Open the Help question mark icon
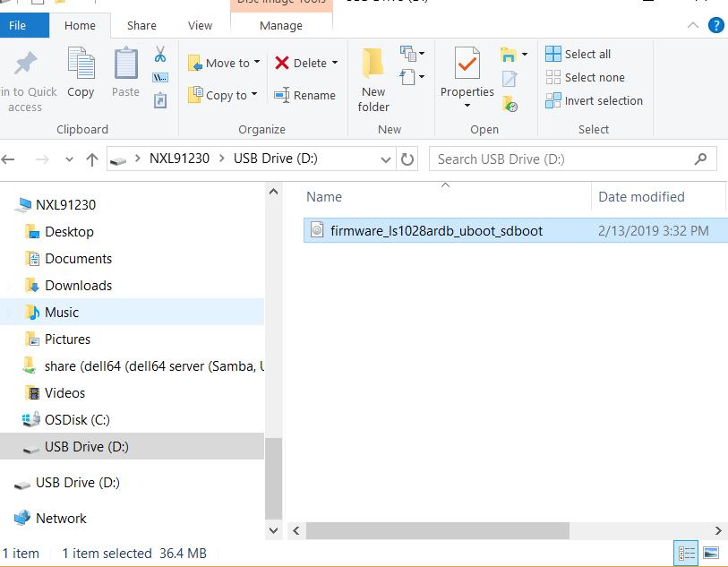This screenshot has height=567, width=728. click(715, 25)
